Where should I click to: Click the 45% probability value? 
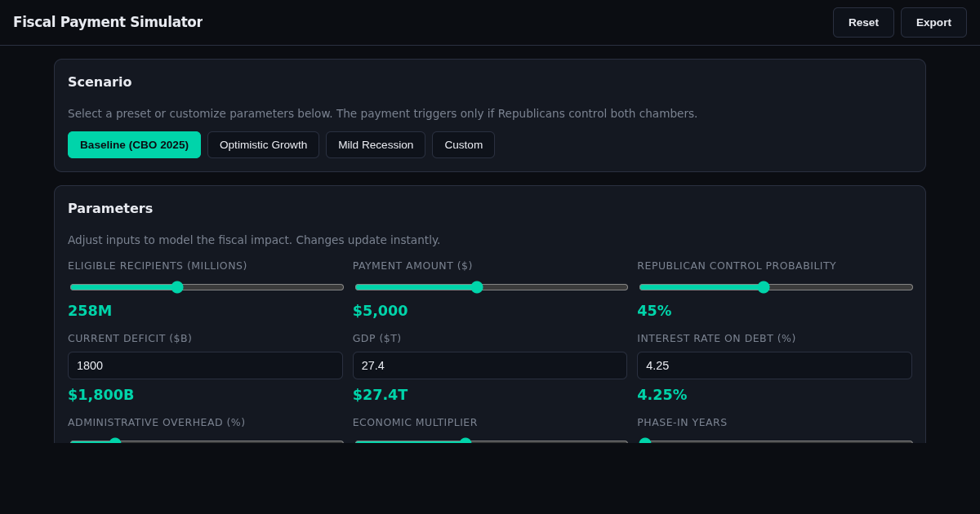pos(654,311)
